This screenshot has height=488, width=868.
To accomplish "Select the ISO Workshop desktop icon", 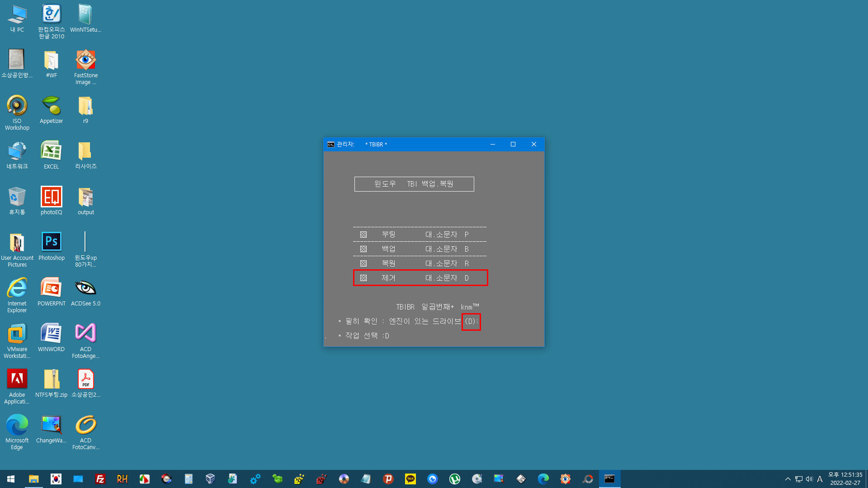I will [17, 113].
